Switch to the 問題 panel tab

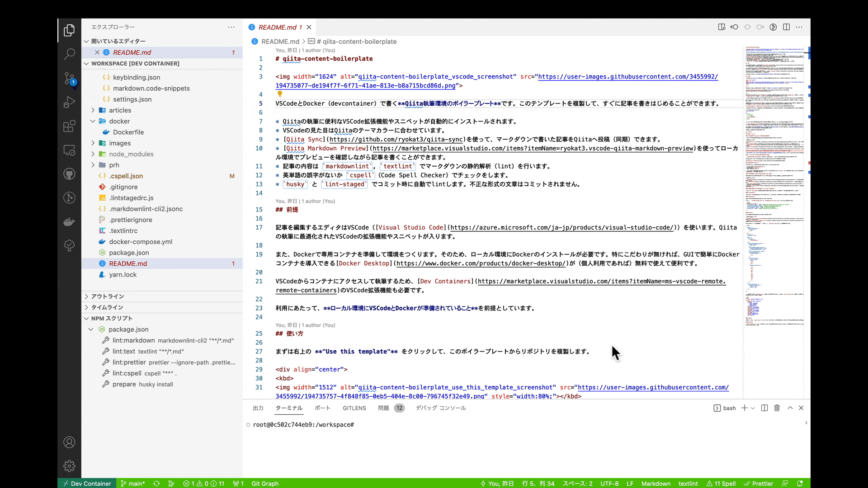pyautogui.click(x=384, y=408)
